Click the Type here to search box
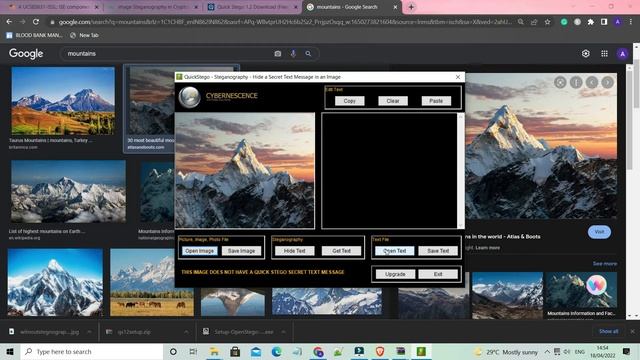The height and width of the screenshot is (360, 640). click(x=92, y=351)
